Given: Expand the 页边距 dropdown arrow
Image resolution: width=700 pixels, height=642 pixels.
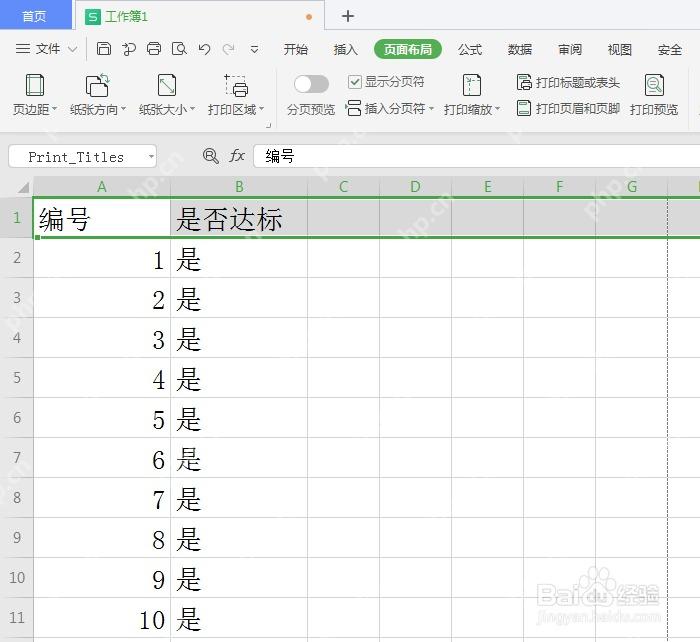Looking at the screenshot, I should (54, 109).
